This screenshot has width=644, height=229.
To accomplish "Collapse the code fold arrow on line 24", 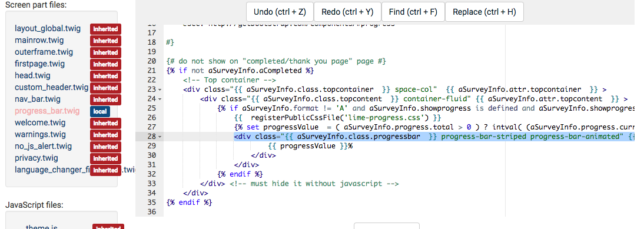I will click(x=160, y=99).
